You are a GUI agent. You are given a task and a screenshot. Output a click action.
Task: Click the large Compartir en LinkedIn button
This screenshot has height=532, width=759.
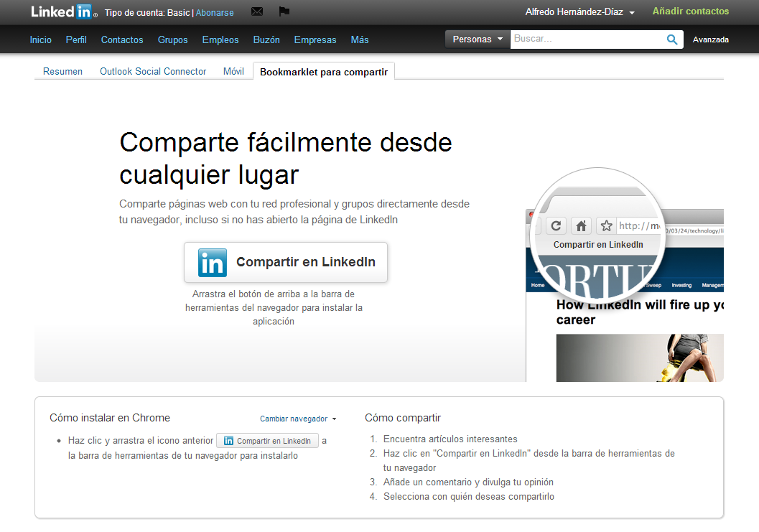(x=286, y=262)
